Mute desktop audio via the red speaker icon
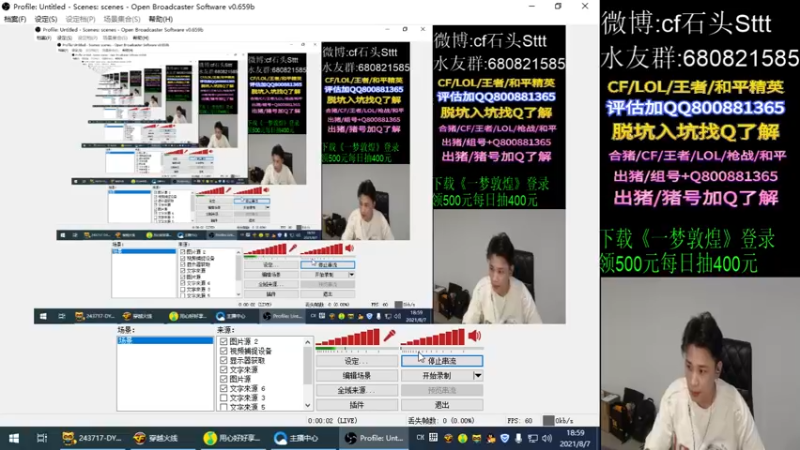 pyautogui.click(x=475, y=335)
